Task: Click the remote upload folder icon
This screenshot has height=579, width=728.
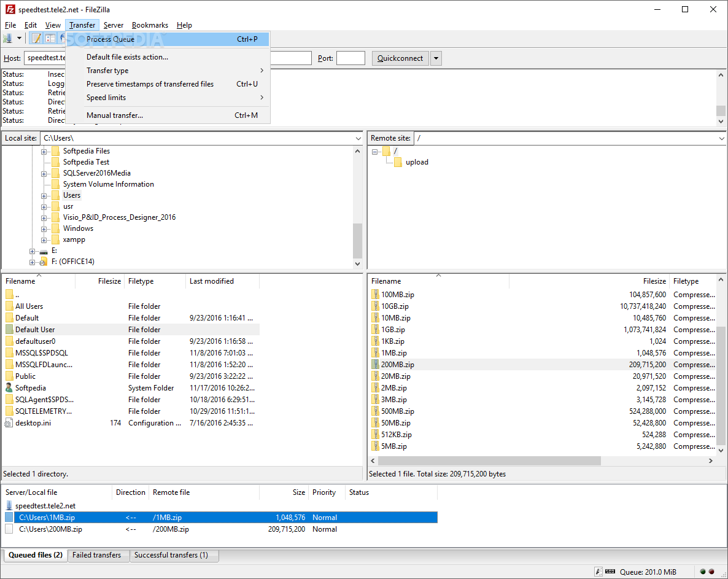Action: (x=397, y=162)
